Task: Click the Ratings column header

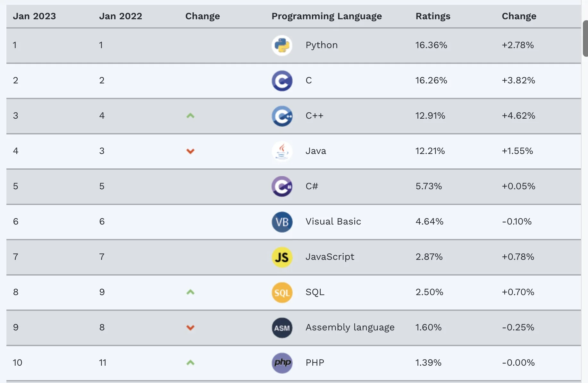Action: [433, 16]
